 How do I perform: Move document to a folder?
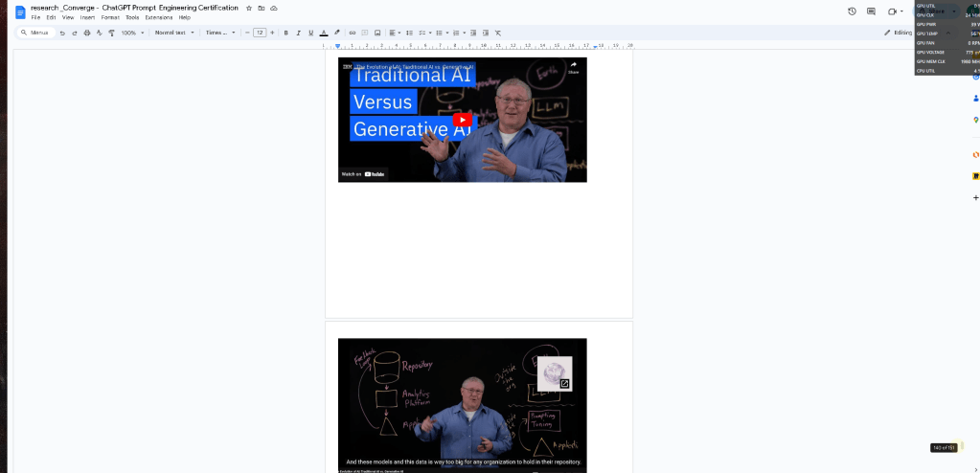(x=262, y=8)
